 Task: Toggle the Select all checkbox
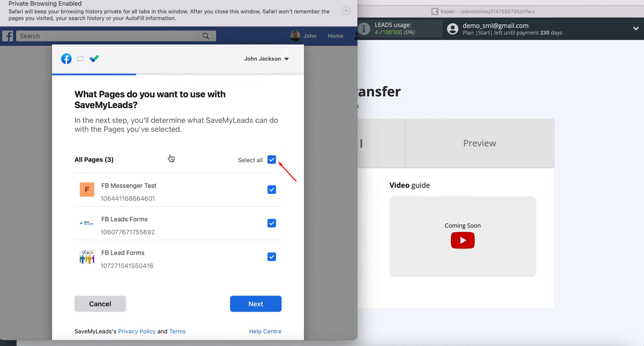tap(272, 160)
